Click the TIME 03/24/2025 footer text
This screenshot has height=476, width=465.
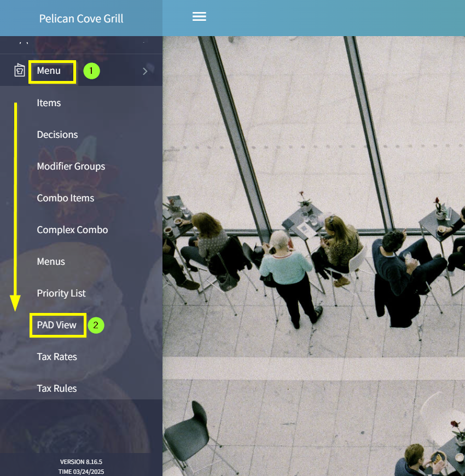coord(81,471)
